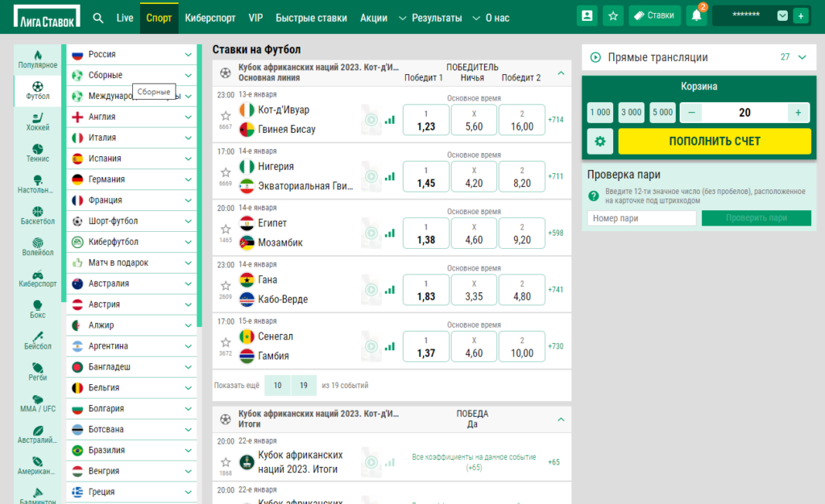Select Теннис sport icon
This screenshot has width=825, height=504.
(x=38, y=153)
